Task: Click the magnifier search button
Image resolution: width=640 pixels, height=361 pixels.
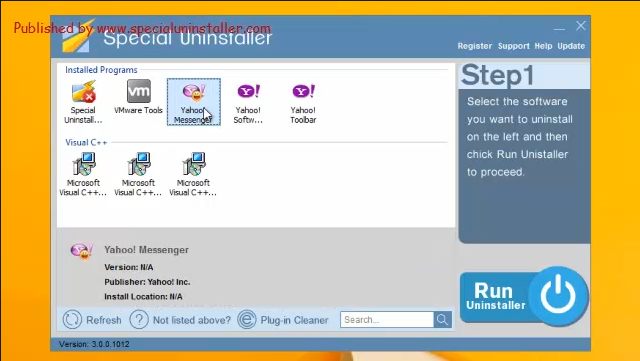Action: pos(442,320)
